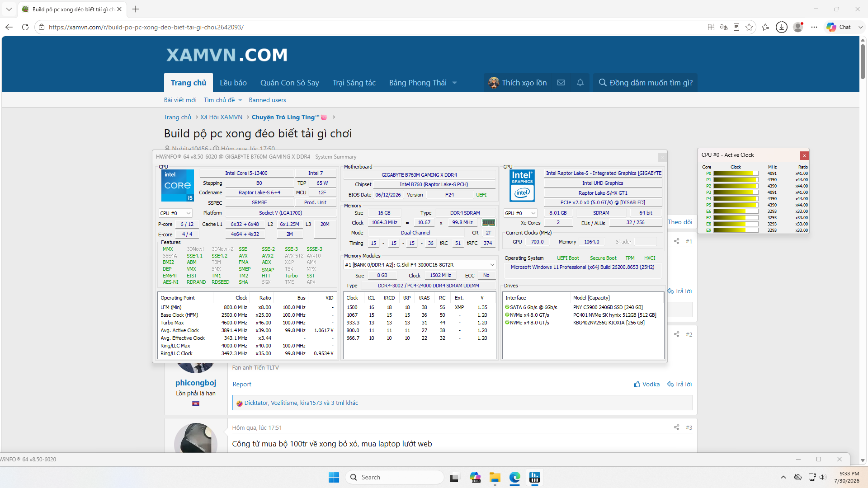
Task: Click the Report link
Action: click(242, 384)
